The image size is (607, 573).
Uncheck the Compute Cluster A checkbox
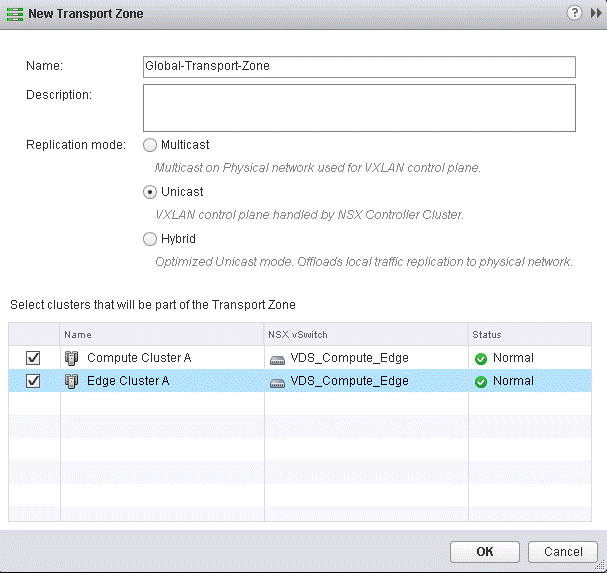pos(32,358)
